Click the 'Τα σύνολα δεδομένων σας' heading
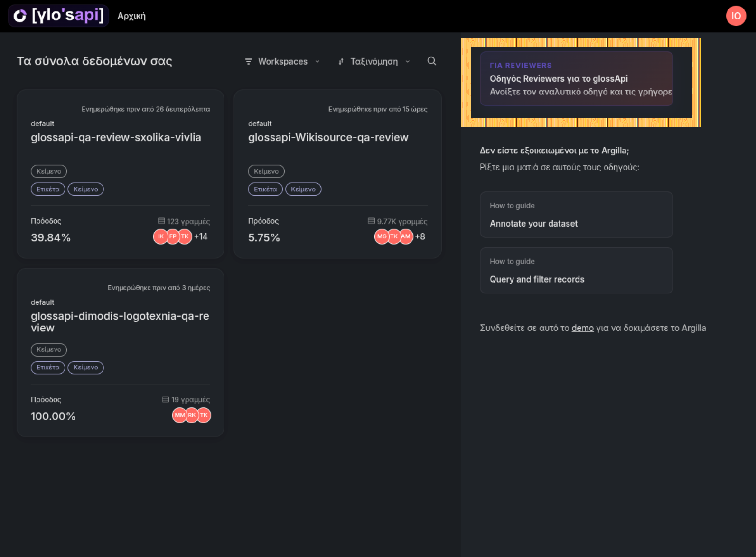Viewport: 756px width, 557px height. point(94,61)
